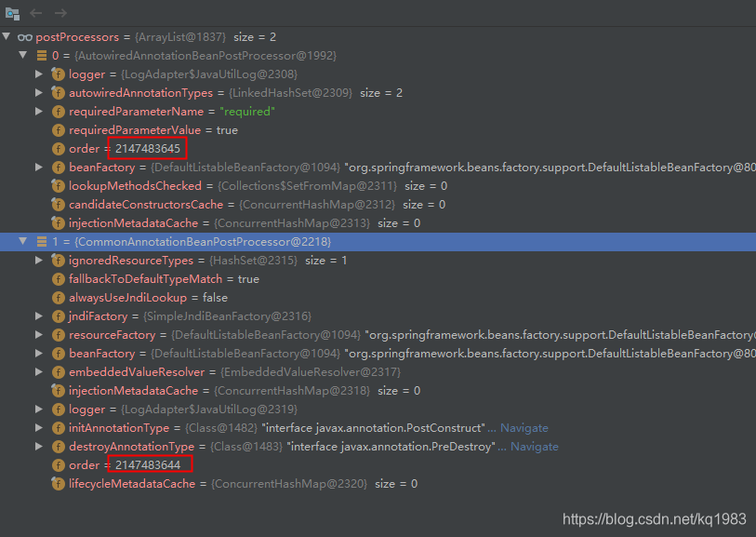The width and height of the screenshot is (756, 537).
Task: Click the field icon for lifecycleMetadataCache
Action: 58,483
